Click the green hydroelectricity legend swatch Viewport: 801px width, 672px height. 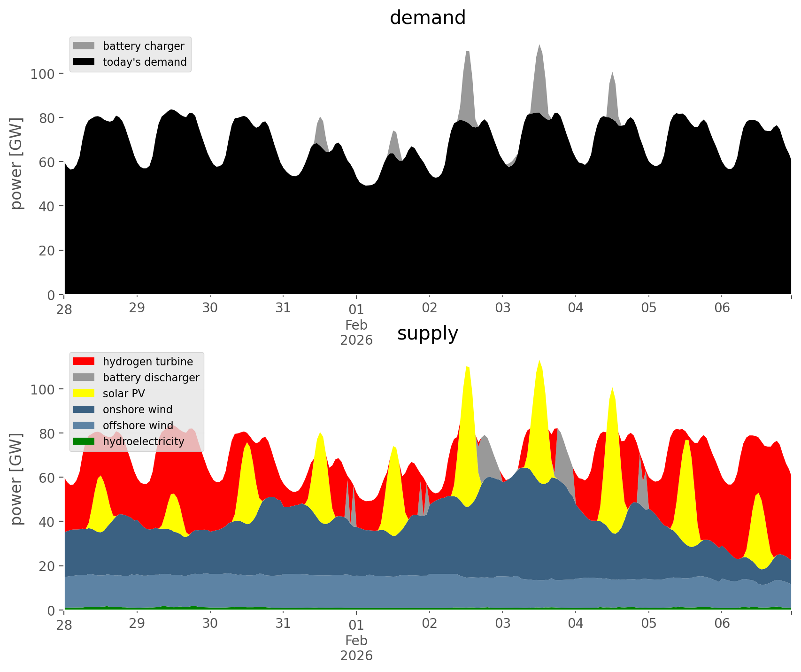[x=84, y=441]
